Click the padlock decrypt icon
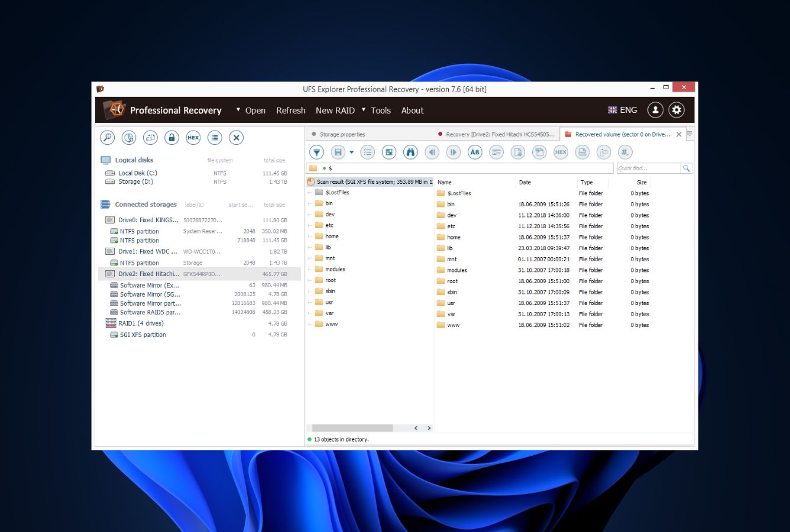 171,138
